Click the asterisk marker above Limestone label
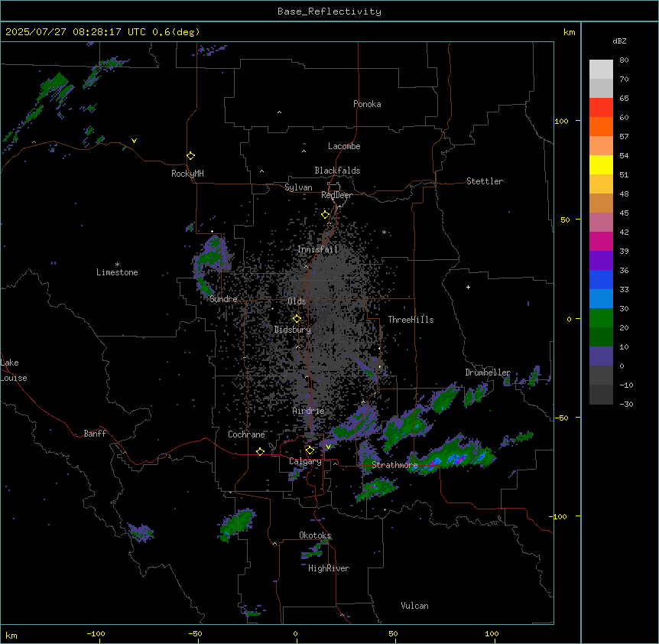 [117, 265]
